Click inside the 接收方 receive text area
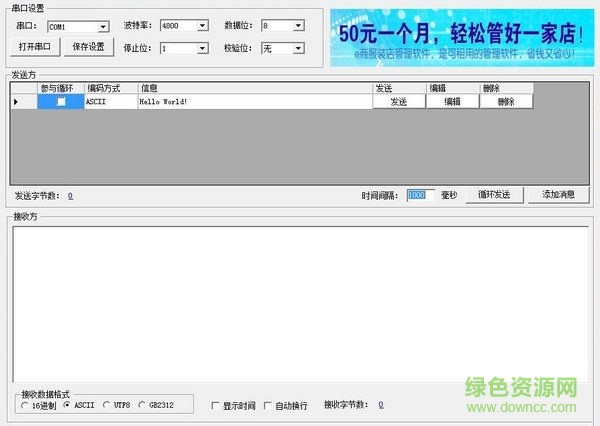The height and width of the screenshot is (426, 600). (x=301, y=304)
